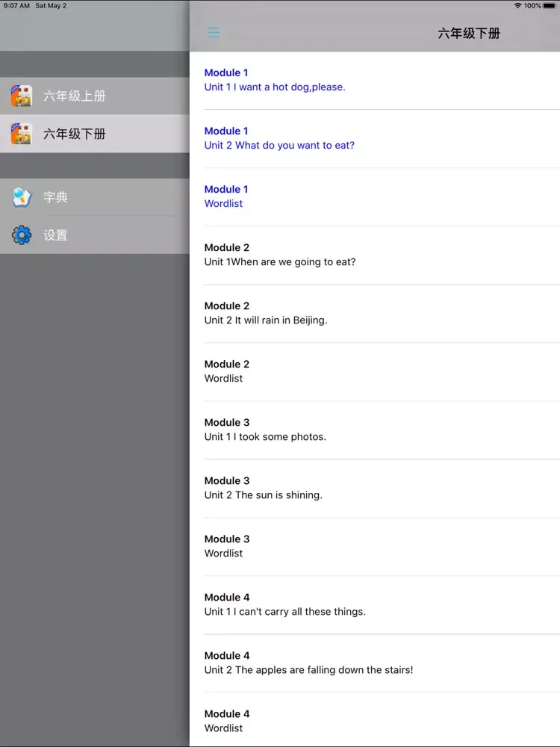Open Unit 1When are we going to eat?

pyautogui.click(x=375, y=255)
